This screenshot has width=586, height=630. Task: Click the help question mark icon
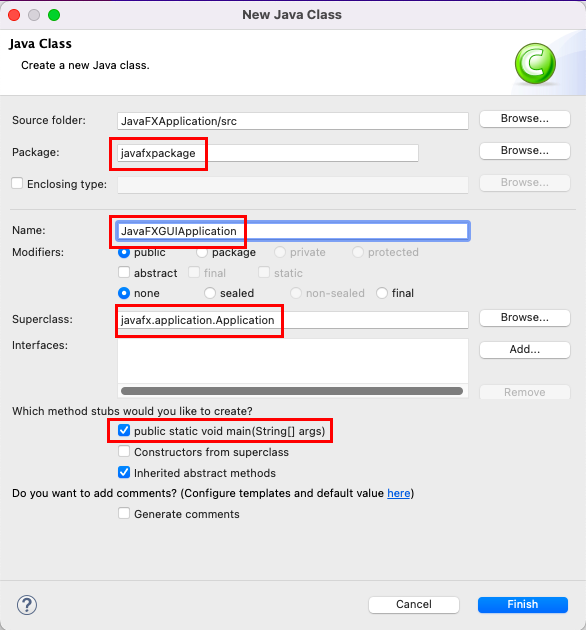pyautogui.click(x=27, y=605)
